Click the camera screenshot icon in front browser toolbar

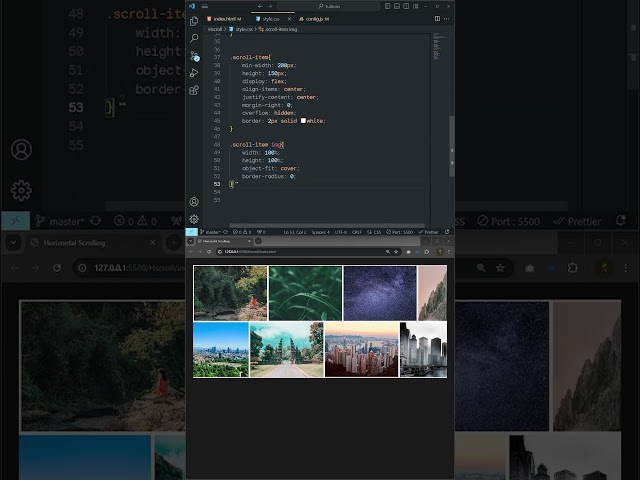coord(408,252)
